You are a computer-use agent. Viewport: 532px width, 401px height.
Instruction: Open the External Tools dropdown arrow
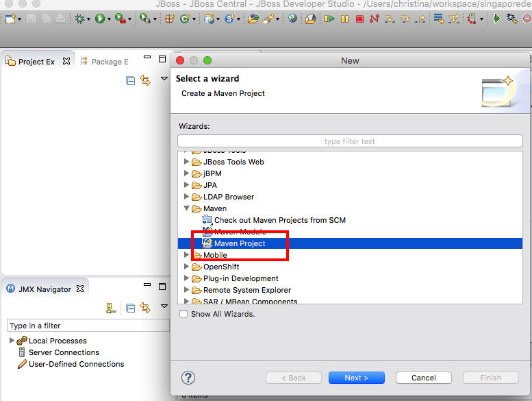point(129,19)
